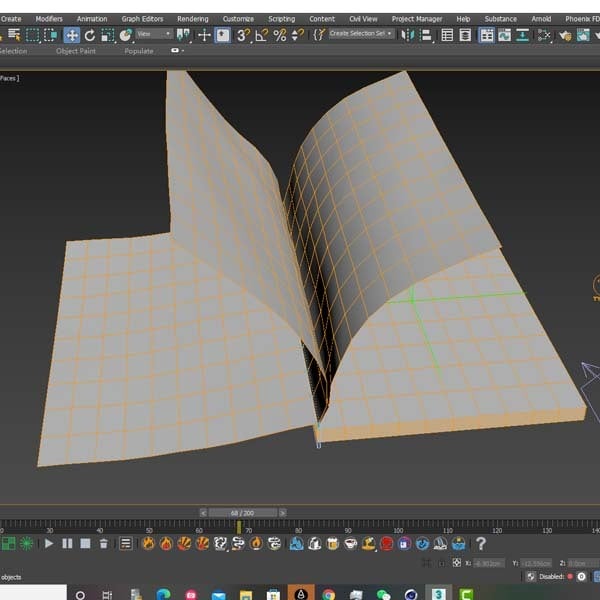This screenshot has width=600, height=600.
Task: Open the Rendering menu
Action: coord(192,19)
